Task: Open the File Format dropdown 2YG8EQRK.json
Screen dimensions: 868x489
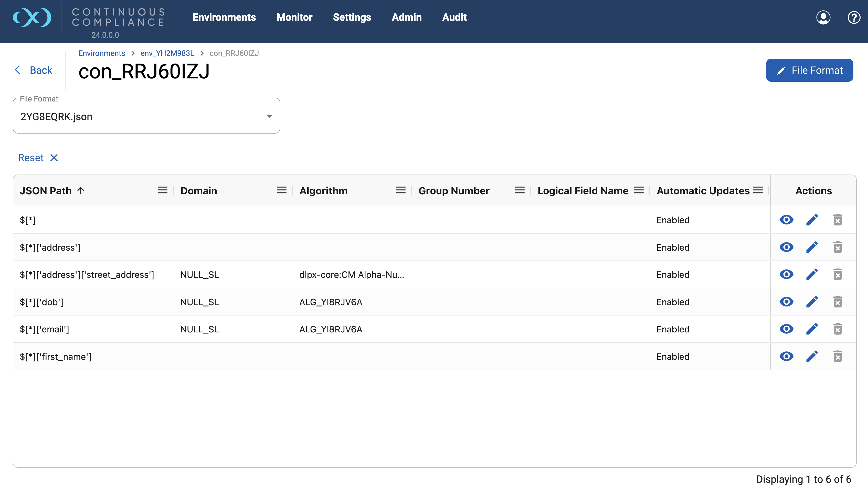Action: (x=146, y=116)
